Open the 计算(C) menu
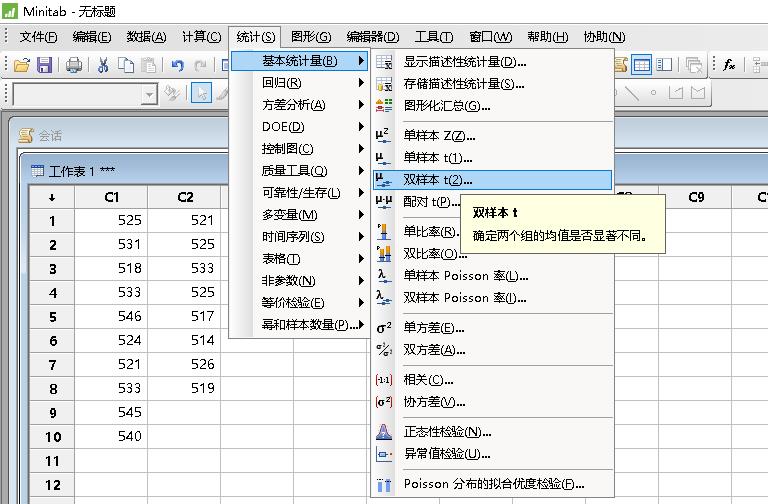The height and width of the screenshot is (504, 768). [x=201, y=37]
